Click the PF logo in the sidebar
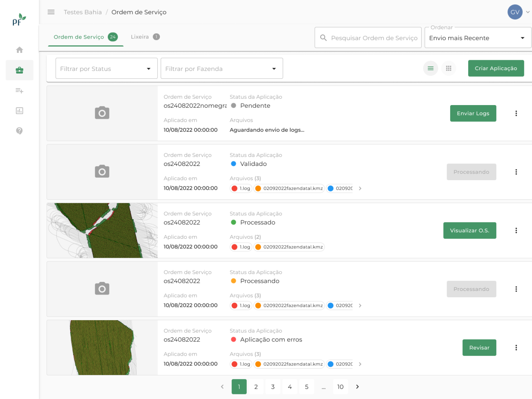This screenshot has height=399, width=532. (x=19, y=20)
